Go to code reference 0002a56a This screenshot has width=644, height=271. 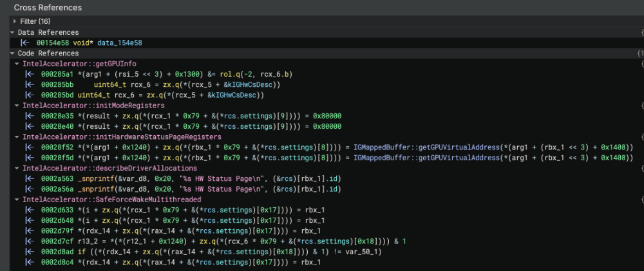click(191, 189)
